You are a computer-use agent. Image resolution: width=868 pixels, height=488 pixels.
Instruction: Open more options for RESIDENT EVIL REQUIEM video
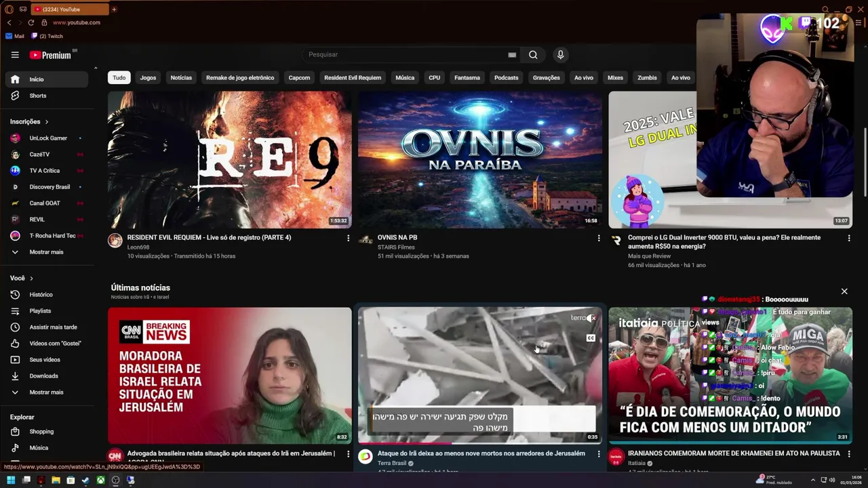coord(349,239)
